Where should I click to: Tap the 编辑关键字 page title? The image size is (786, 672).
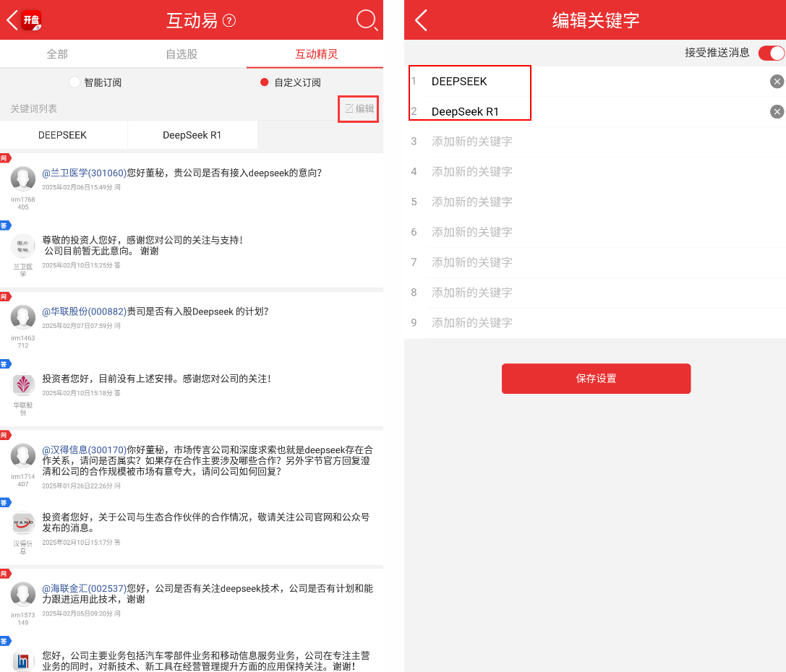596,20
